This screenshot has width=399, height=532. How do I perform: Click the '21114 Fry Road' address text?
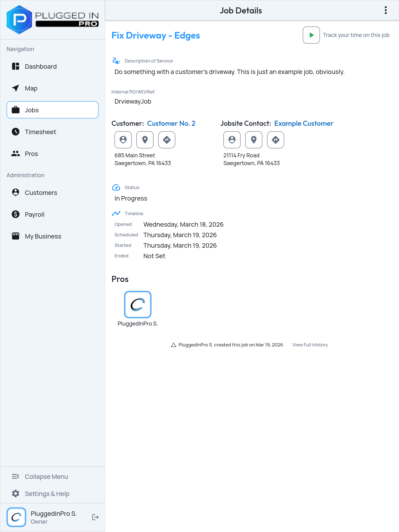(241, 155)
